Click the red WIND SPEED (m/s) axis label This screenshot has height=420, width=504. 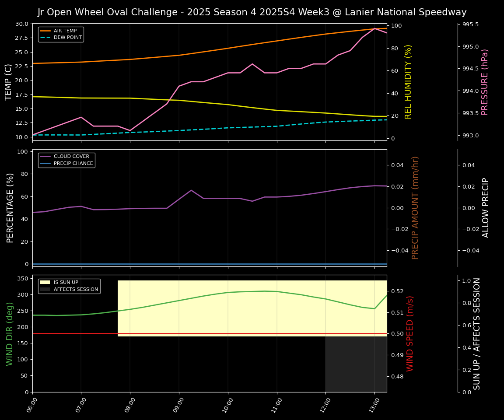[410, 333]
